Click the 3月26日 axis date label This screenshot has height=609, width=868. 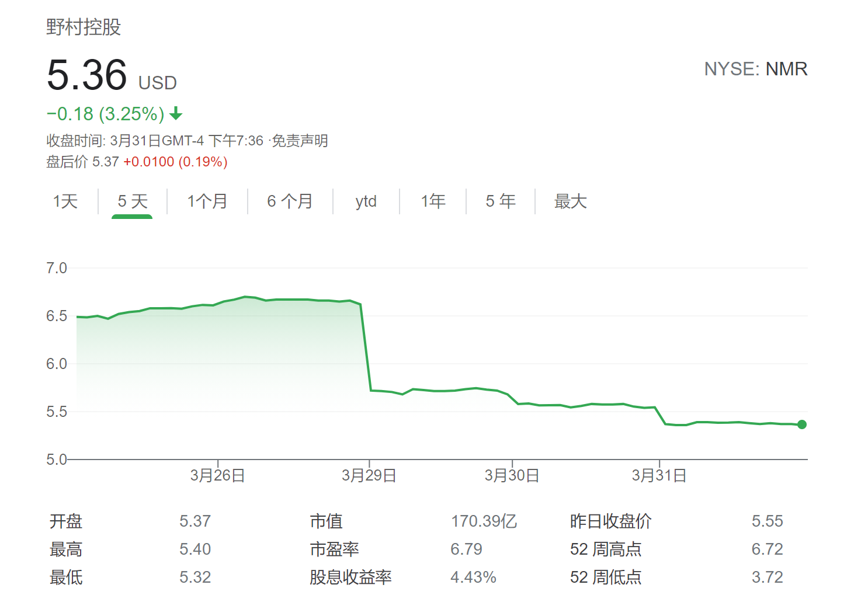point(217,475)
